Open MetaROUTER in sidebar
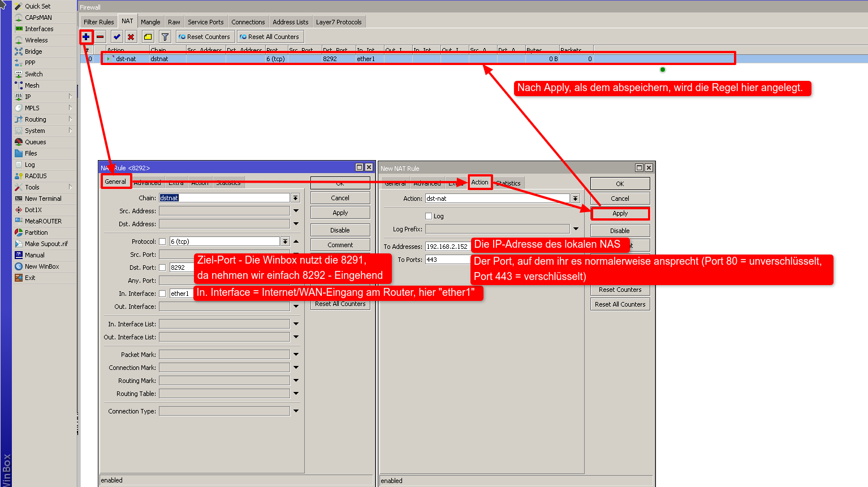Screen dimensions: 868x487 [x=43, y=221]
